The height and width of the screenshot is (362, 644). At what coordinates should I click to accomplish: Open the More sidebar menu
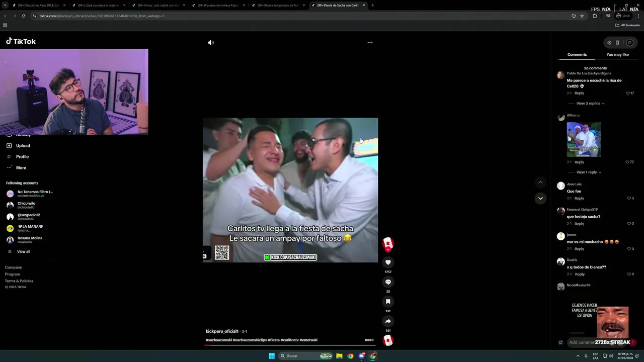click(16, 168)
